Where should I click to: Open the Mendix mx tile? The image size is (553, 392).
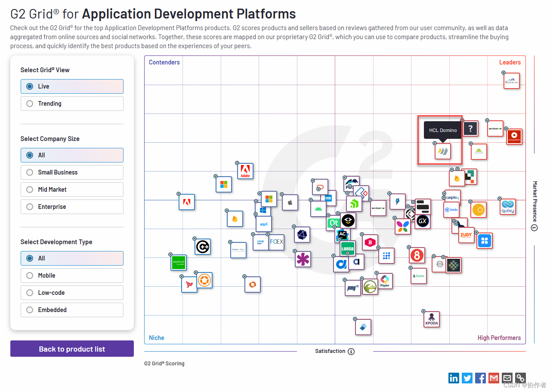pos(329,198)
